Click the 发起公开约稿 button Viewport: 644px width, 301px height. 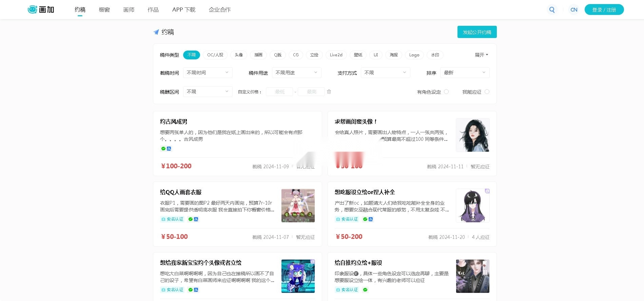tap(477, 32)
